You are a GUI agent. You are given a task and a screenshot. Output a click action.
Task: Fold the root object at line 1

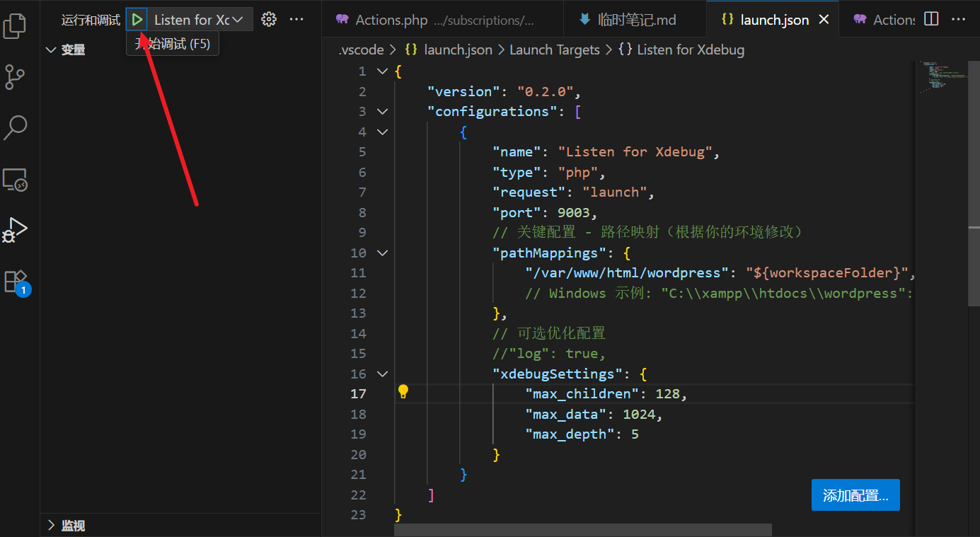[382, 71]
